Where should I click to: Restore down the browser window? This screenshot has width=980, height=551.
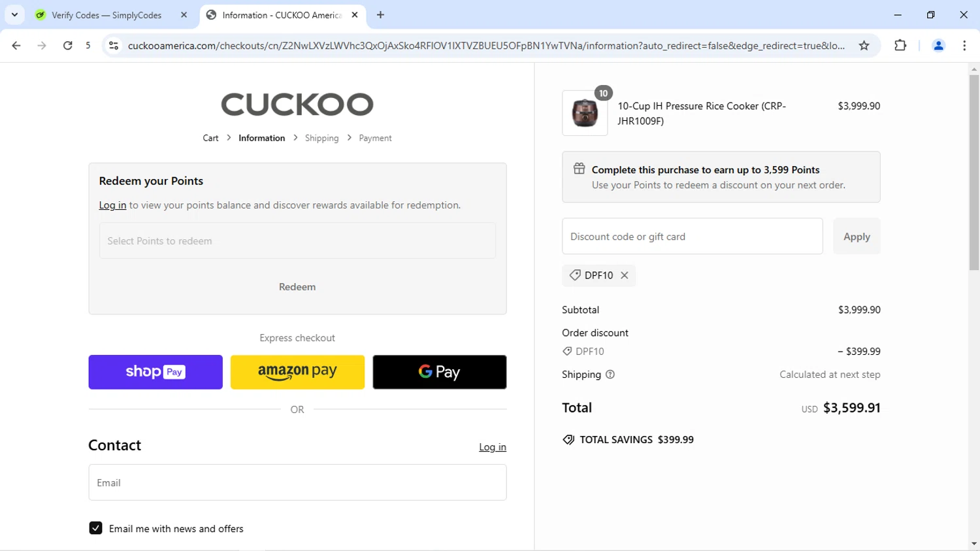click(930, 14)
